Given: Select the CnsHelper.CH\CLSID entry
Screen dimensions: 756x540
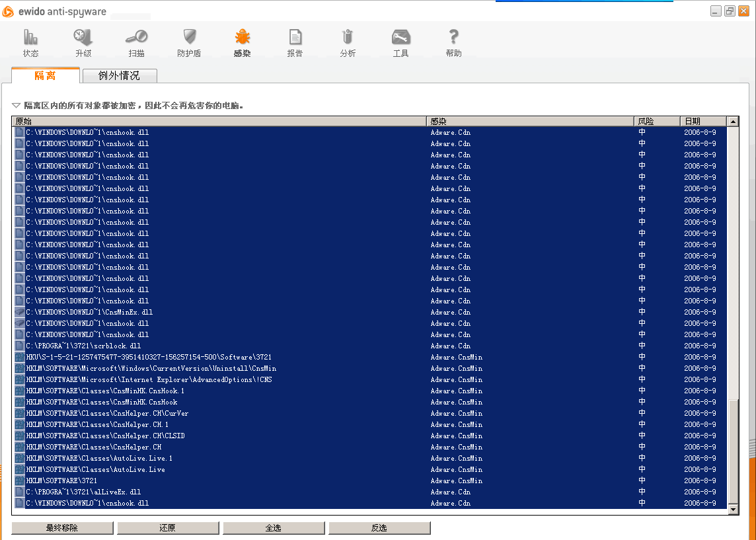Looking at the screenshot, I should 370,436.
